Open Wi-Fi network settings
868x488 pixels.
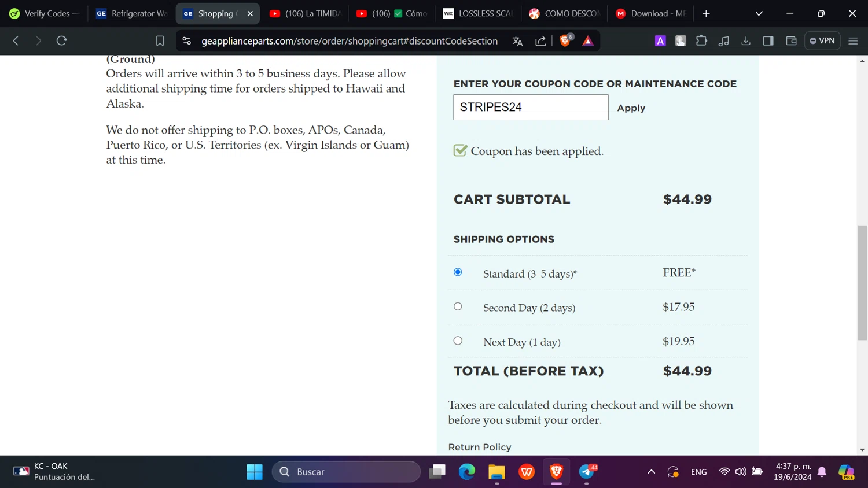click(x=724, y=472)
